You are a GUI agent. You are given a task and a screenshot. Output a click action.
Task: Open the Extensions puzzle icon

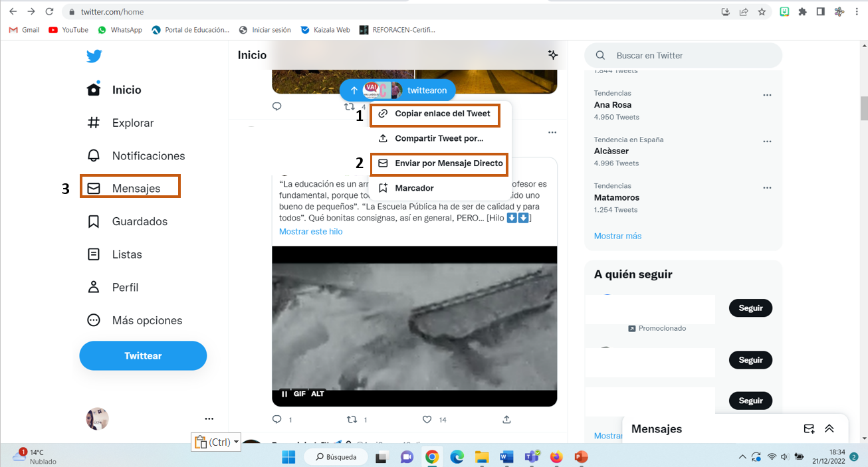point(803,11)
